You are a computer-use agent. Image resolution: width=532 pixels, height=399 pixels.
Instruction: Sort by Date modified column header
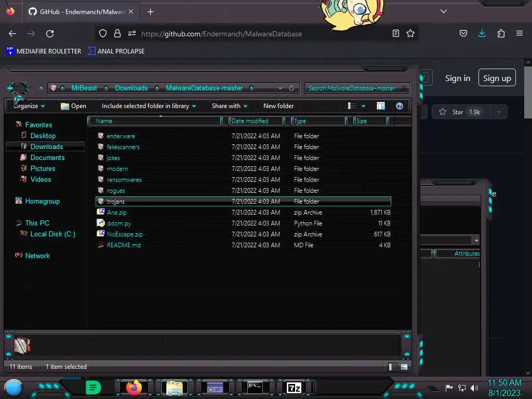(256, 121)
